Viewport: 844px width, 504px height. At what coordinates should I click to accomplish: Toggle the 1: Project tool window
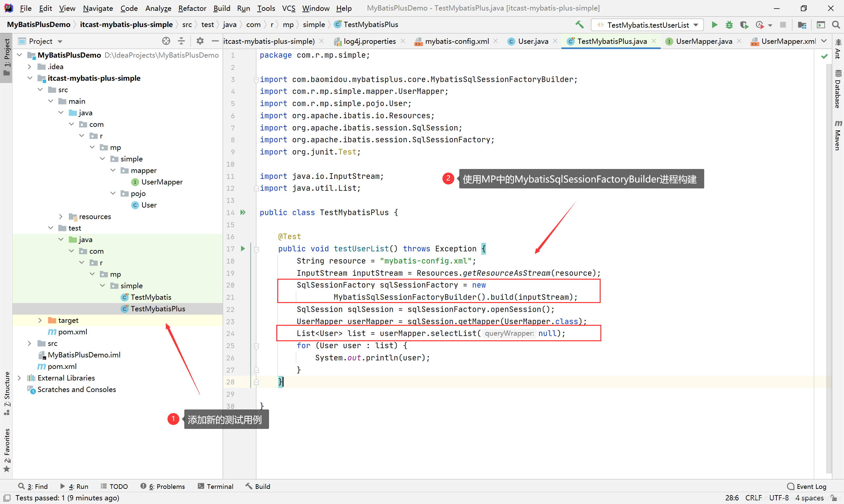(7, 58)
